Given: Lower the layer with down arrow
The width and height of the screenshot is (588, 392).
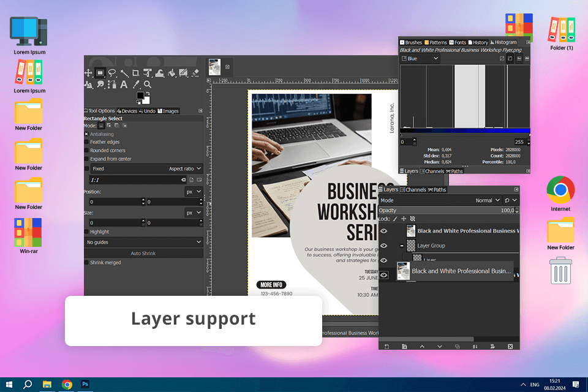Looking at the screenshot, I should [440, 347].
